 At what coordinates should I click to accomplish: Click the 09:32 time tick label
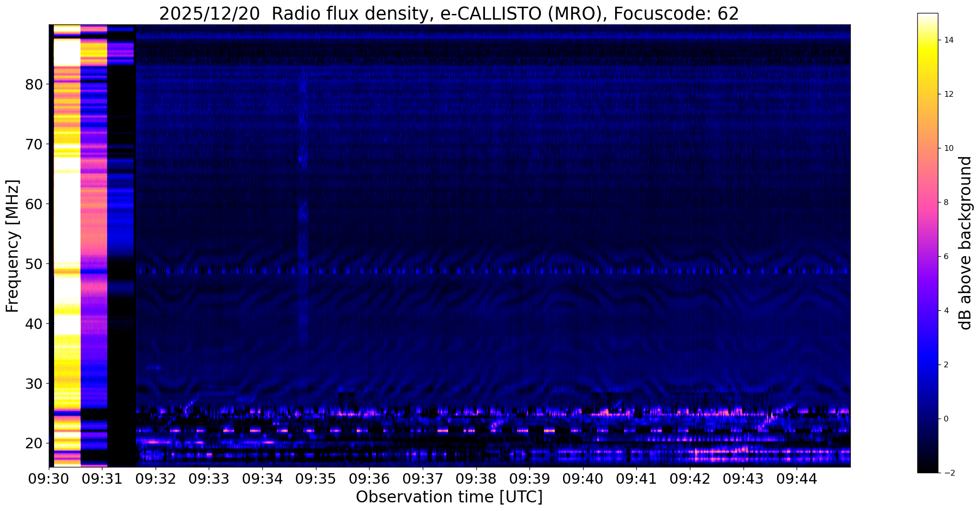[x=156, y=479]
